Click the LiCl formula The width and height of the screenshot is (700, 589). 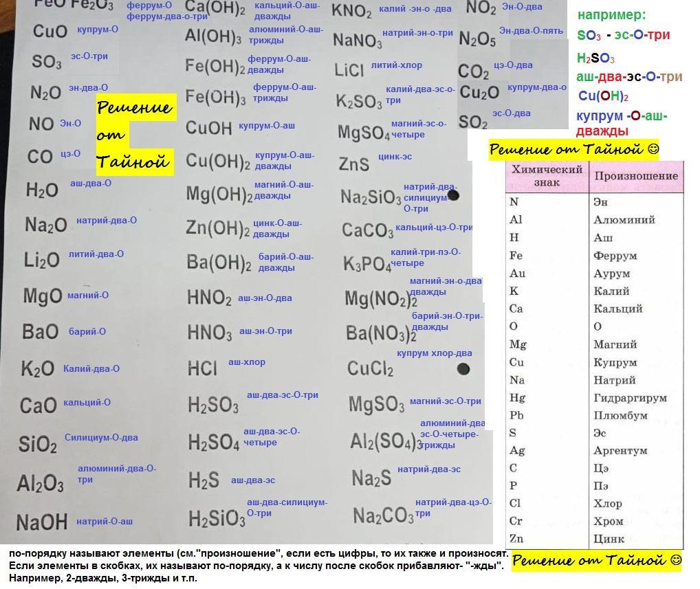point(349,71)
